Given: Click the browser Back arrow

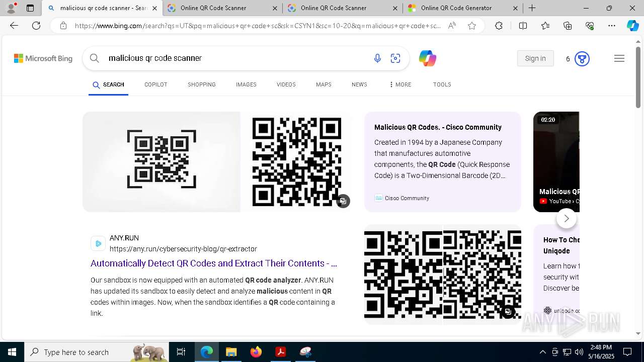Looking at the screenshot, I should [14, 26].
